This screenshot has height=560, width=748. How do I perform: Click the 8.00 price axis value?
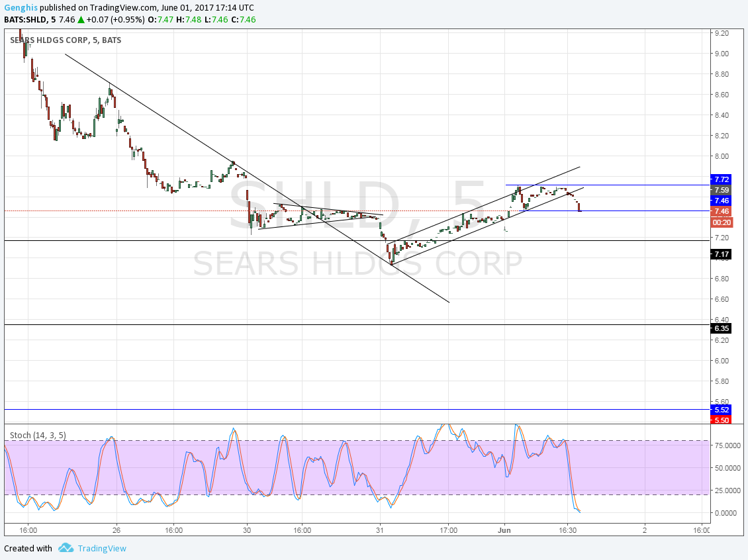(x=722, y=156)
